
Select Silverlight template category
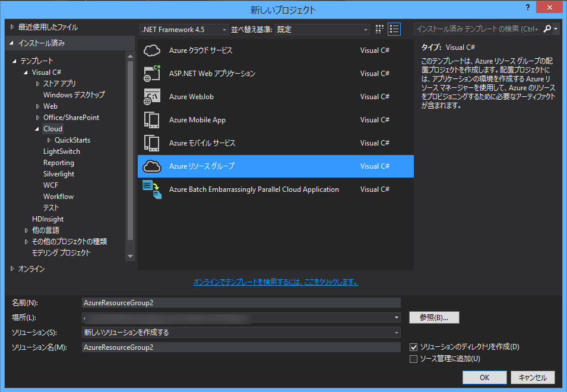(59, 174)
